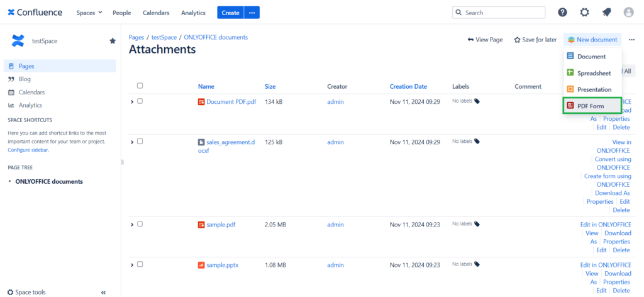Sort attachments by Size column
644x297 pixels.
[270, 87]
